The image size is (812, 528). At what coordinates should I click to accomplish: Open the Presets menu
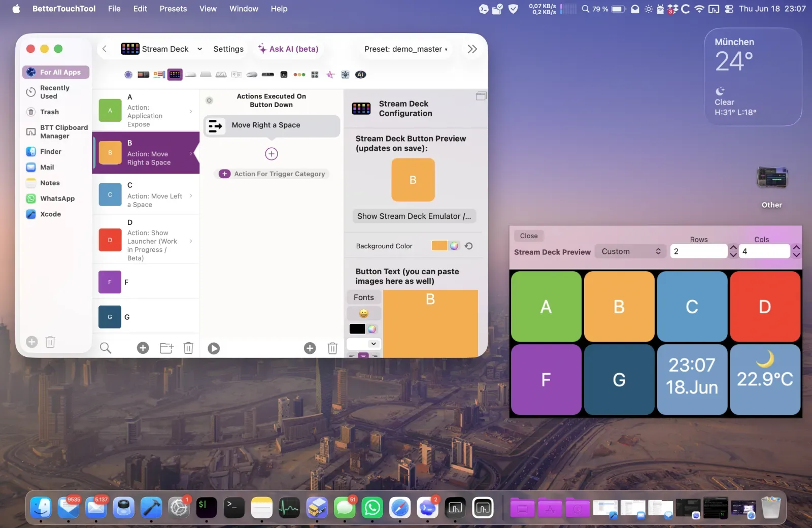tap(173, 9)
